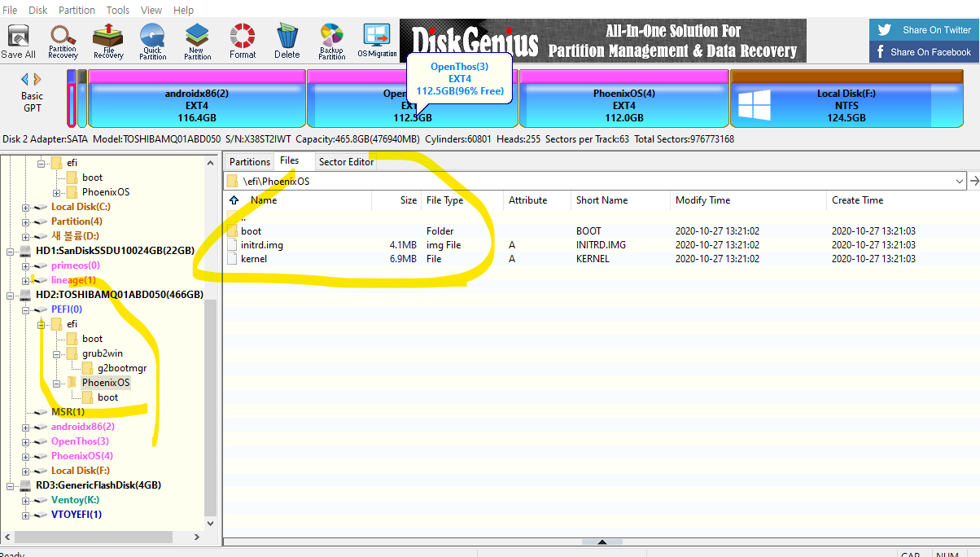Image resolution: width=980 pixels, height=557 pixels.
Task: Click the Save All toolbar icon
Action: 18,42
